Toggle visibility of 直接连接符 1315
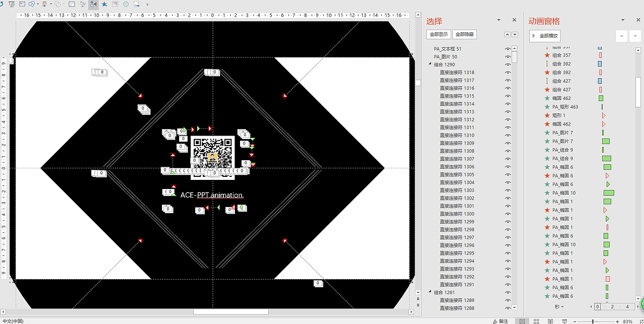The width and height of the screenshot is (644, 324). [x=508, y=96]
